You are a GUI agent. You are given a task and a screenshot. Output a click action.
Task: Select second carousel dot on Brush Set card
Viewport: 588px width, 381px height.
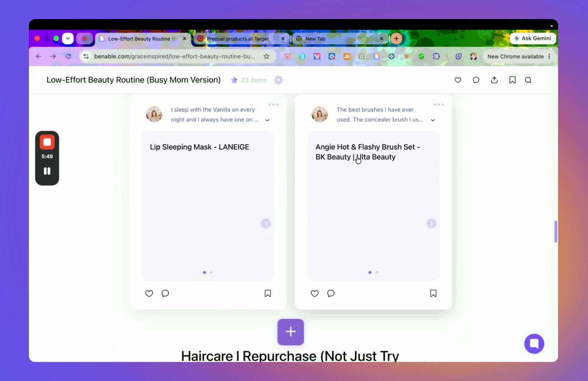377,272
